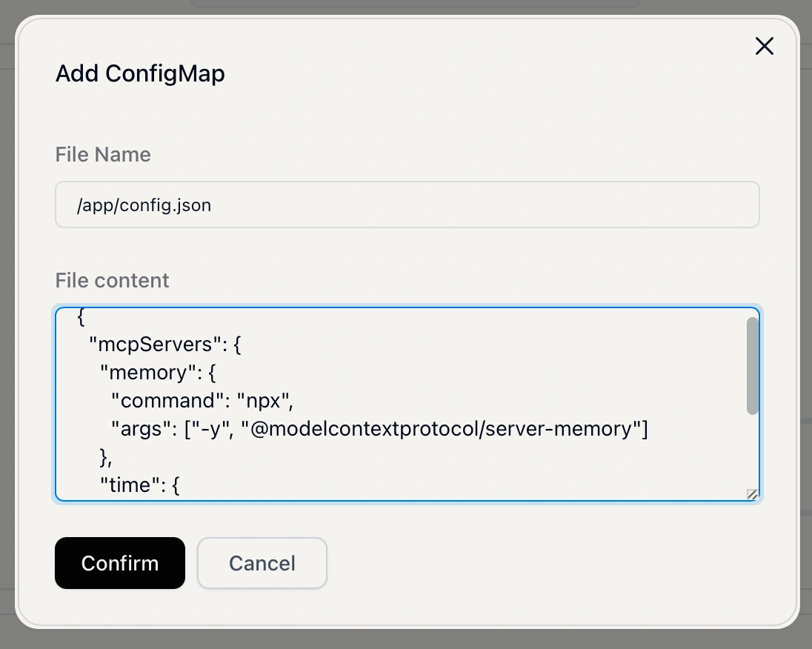The image size is (812, 649).
Task: Click the File Name label
Action: (102, 154)
